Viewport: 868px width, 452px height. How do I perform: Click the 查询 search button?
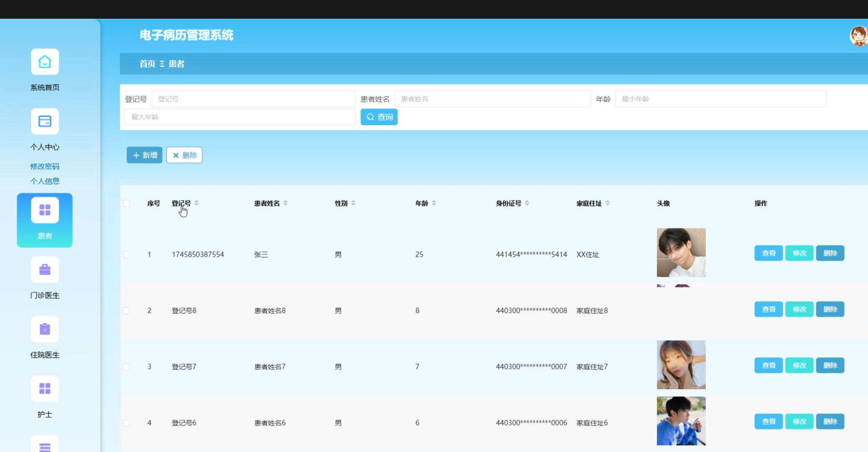(379, 117)
